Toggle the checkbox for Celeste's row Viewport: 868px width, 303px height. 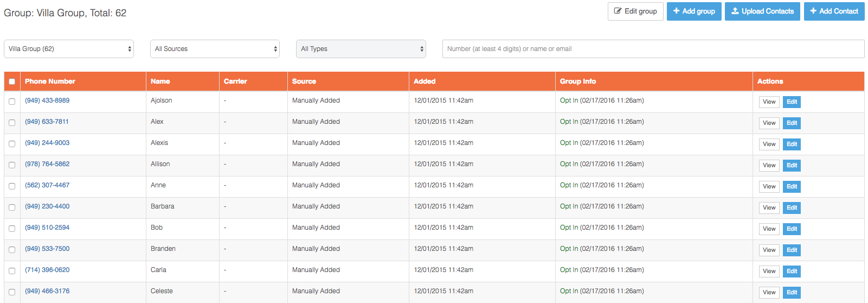pyautogui.click(x=12, y=292)
